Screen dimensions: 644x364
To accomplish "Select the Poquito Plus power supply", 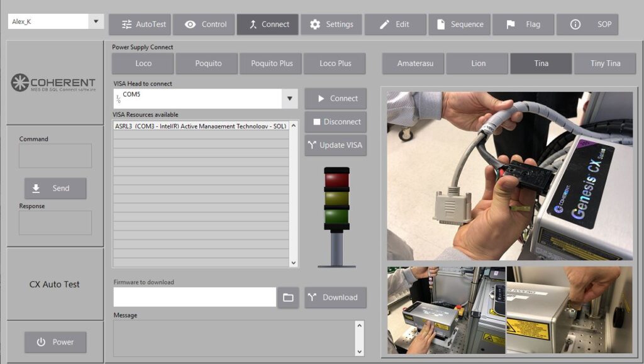I will [270, 63].
